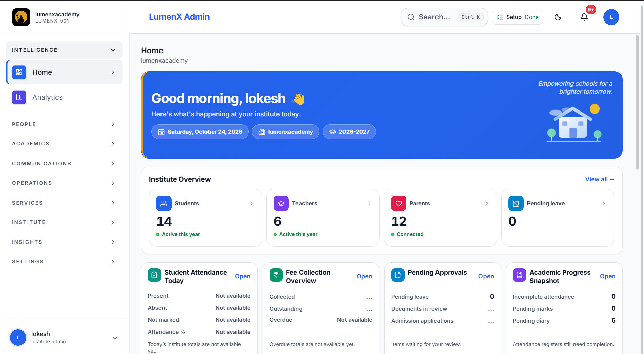Click the Setup checklist icon
Image resolution: width=644 pixels, height=354 pixels.
(500, 17)
